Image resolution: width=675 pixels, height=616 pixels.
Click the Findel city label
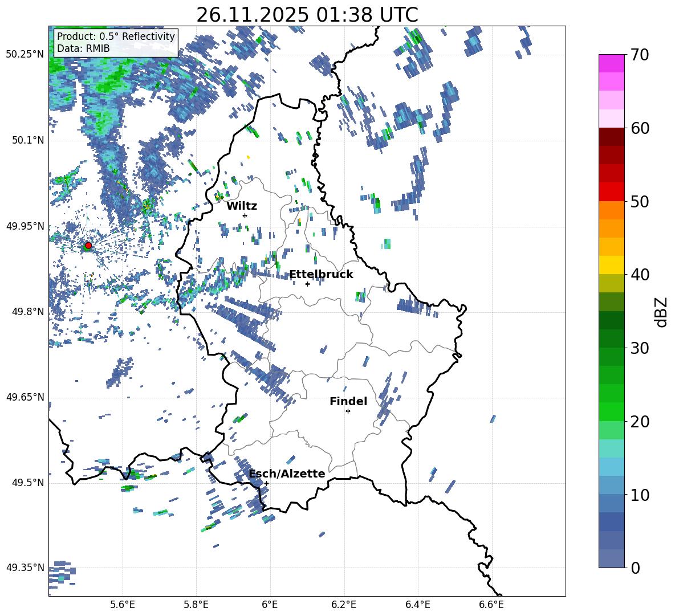tap(348, 401)
